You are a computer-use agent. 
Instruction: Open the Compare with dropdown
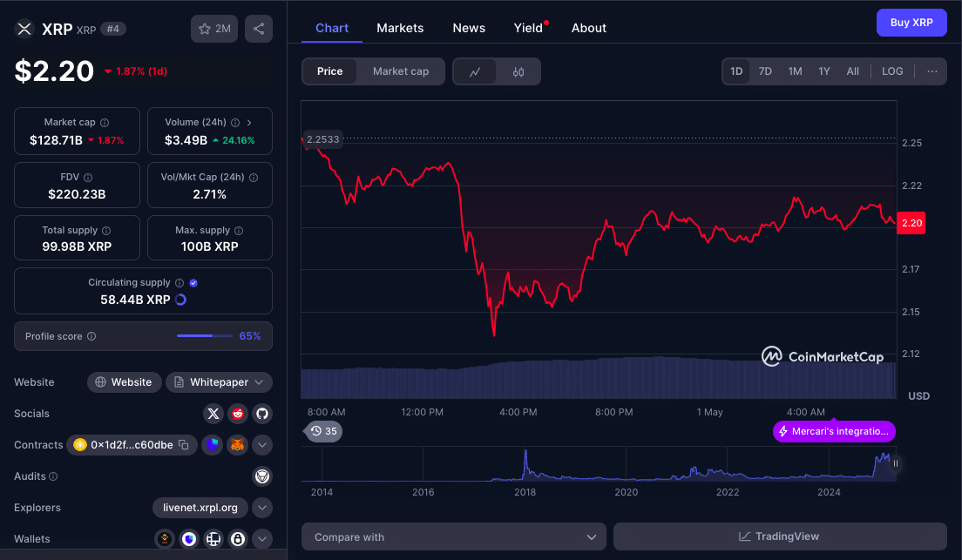click(453, 536)
